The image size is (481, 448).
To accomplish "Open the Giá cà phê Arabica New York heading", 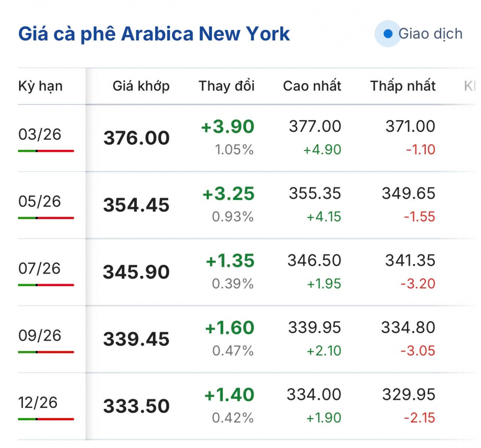I will coord(154,34).
